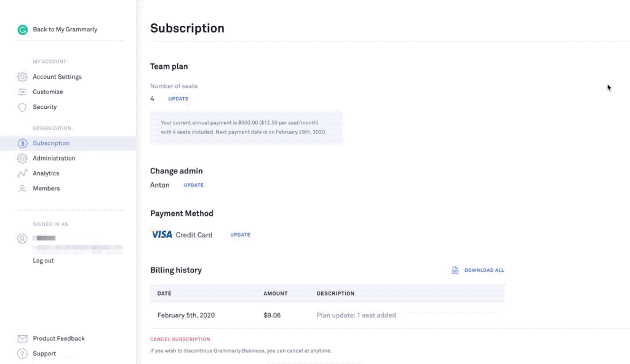Click the Grammarly logo icon
Viewport: 630px width, 364px height.
[23, 30]
